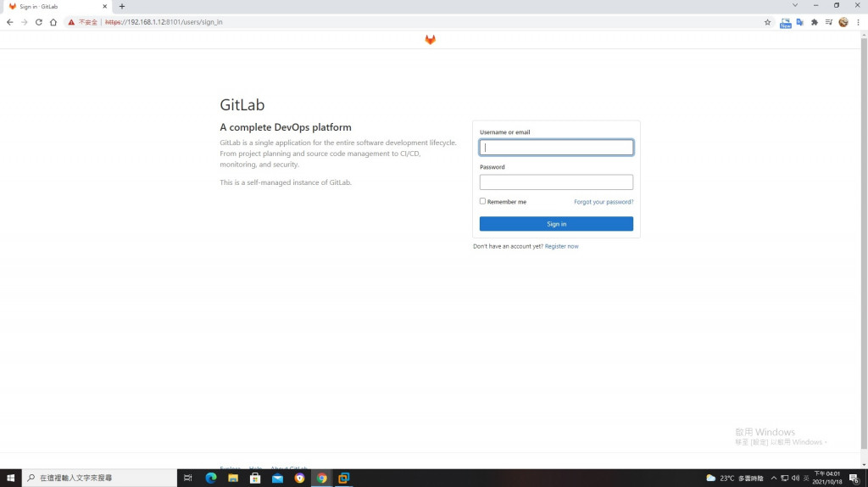The height and width of the screenshot is (487, 868).
Task: Open Microsoft Store from taskbar
Action: coord(255,478)
